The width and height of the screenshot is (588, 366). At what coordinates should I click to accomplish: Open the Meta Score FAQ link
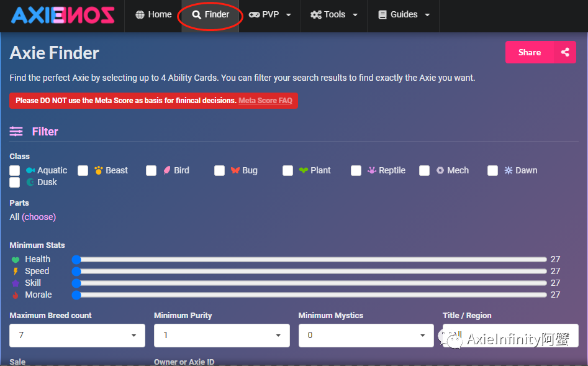point(265,101)
